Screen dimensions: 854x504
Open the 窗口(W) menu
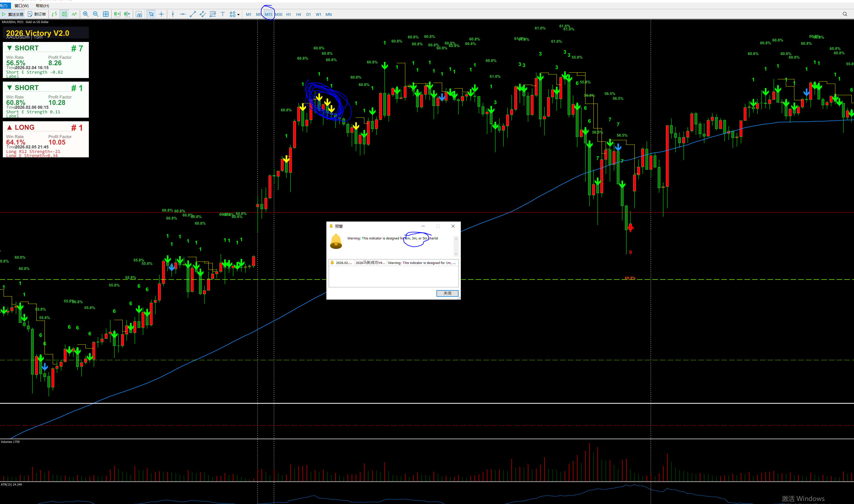coord(22,6)
